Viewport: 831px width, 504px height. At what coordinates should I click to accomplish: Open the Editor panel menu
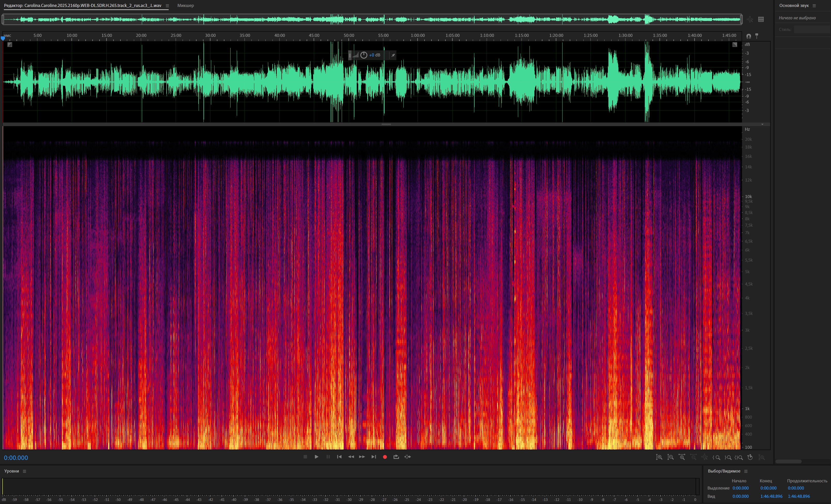(x=167, y=5)
